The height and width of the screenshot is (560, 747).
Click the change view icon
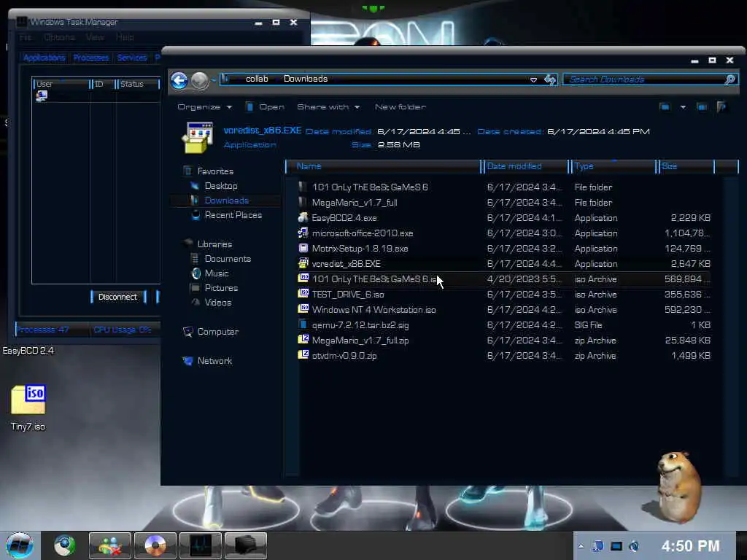click(x=665, y=107)
